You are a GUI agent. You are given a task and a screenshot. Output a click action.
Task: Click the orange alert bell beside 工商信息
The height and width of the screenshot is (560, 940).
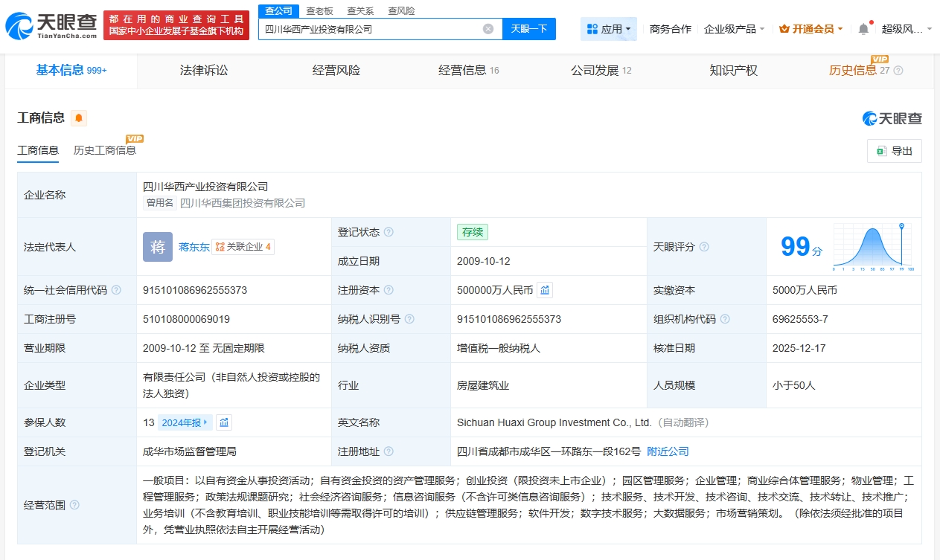[79, 118]
